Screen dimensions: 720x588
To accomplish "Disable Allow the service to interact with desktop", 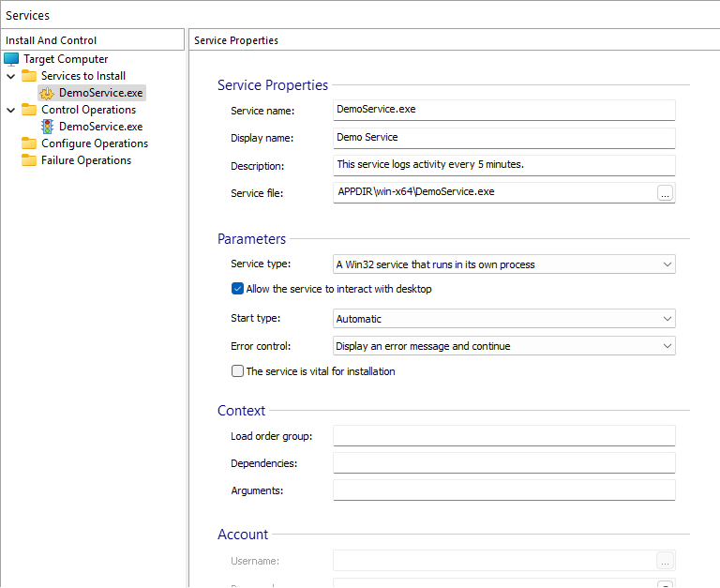I will point(238,289).
